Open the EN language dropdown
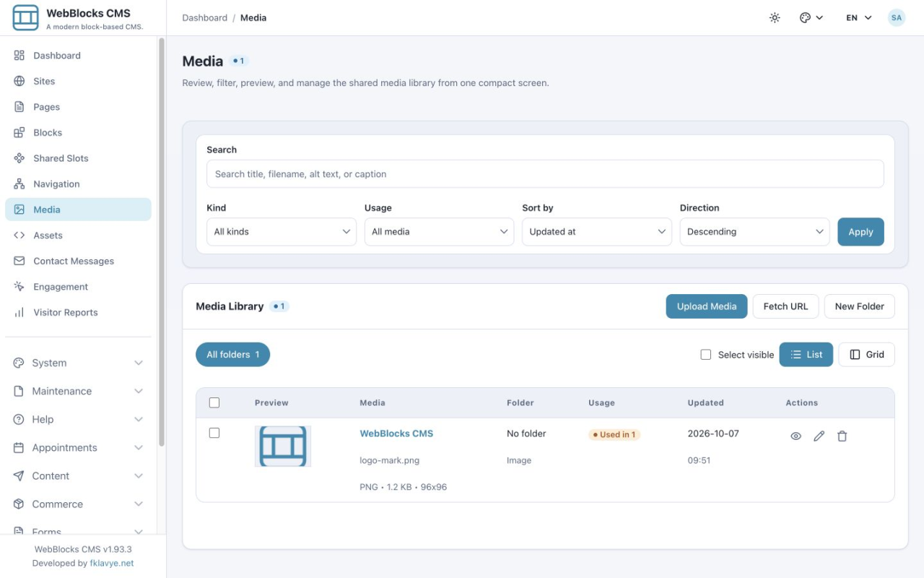 [x=859, y=17]
